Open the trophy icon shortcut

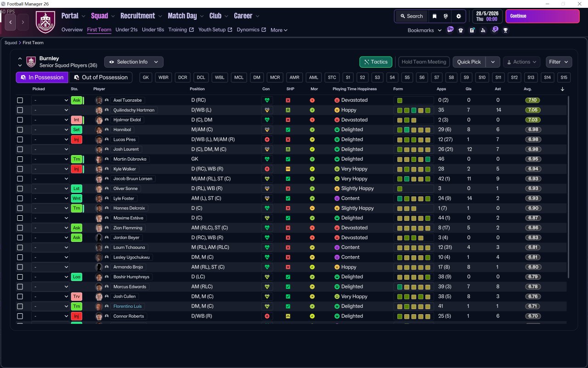505,30
